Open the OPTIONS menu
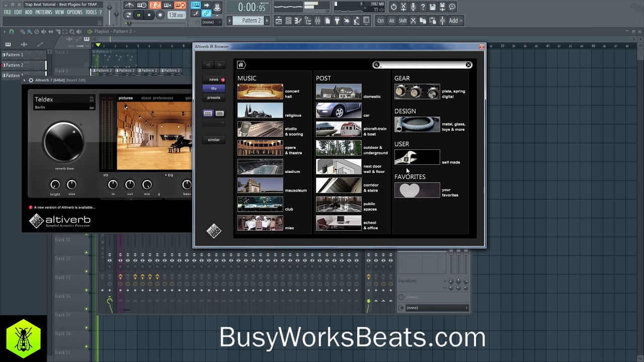Screen dimensions: 644x362 click(x=74, y=12)
